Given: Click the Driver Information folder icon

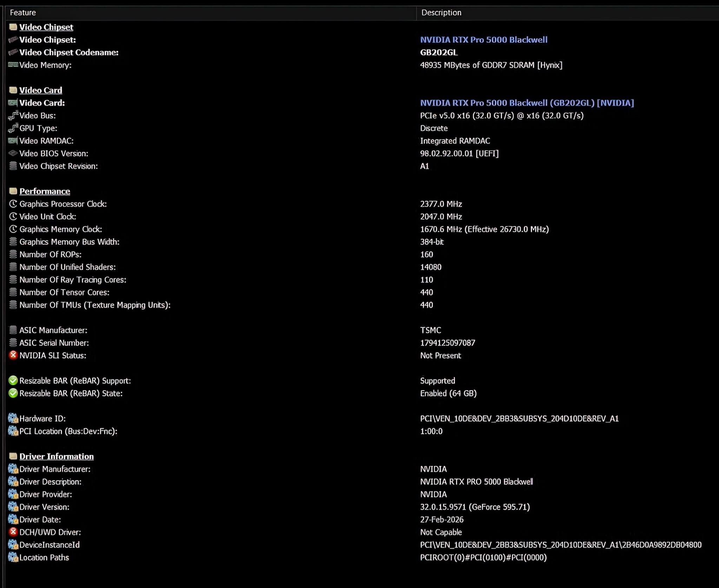Looking at the screenshot, I should point(13,456).
